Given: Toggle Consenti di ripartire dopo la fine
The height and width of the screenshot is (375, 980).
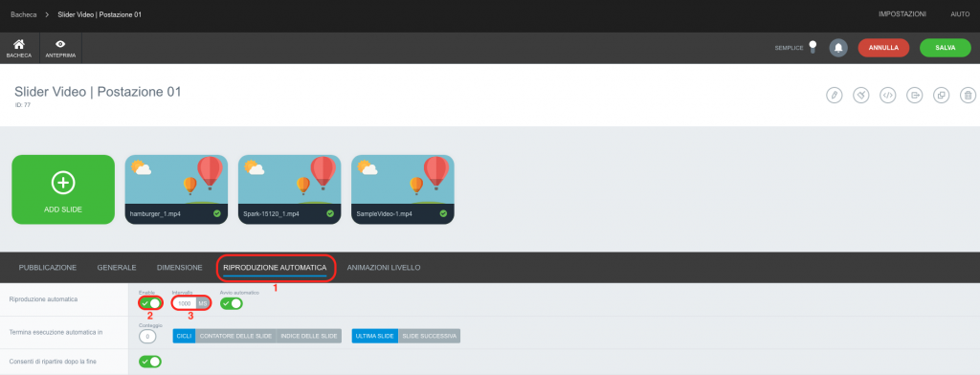Looking at the screenshot, I should (x=150, y=362).
